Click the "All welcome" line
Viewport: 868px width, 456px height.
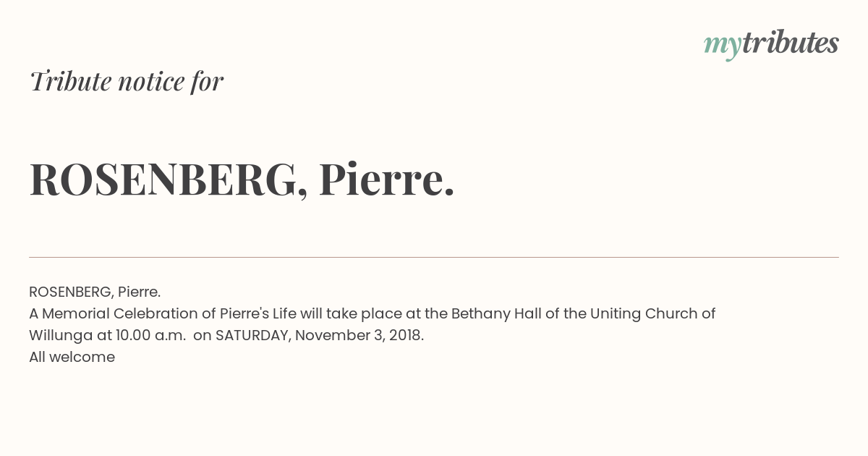point(72,357)
